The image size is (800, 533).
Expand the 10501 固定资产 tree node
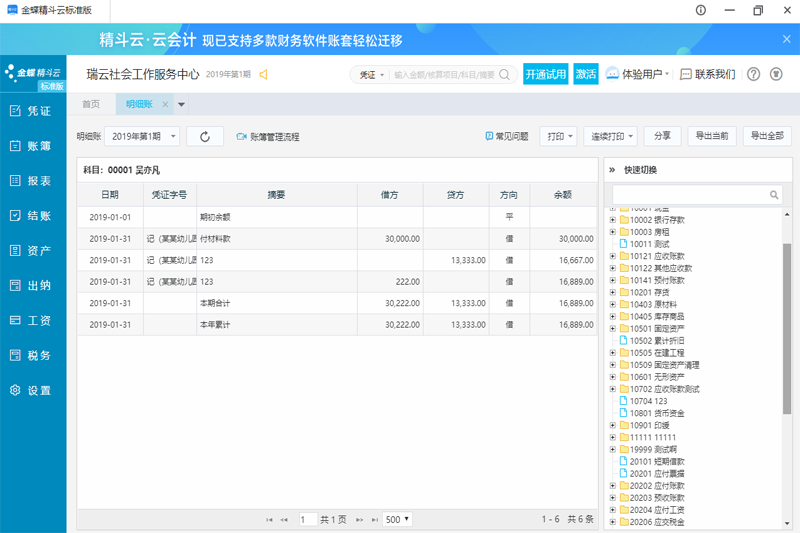tap(613, 328)
